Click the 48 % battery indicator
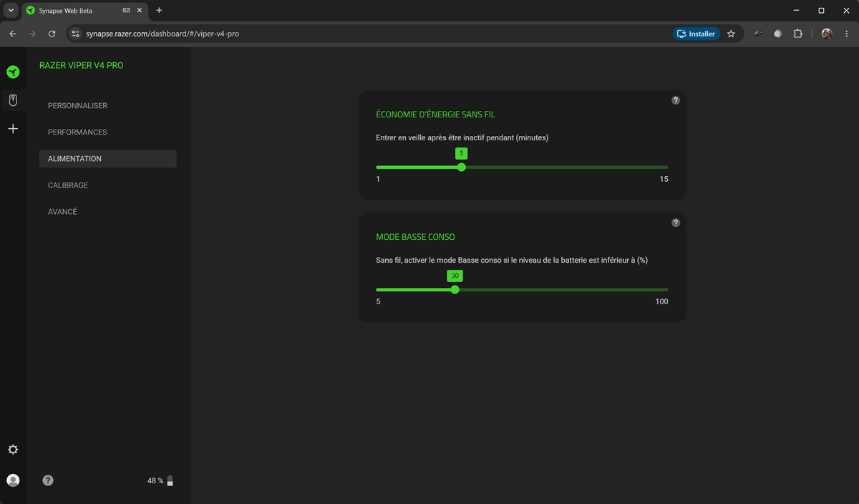The width and height of the screenshot is (859, 504). click(160, 481)
